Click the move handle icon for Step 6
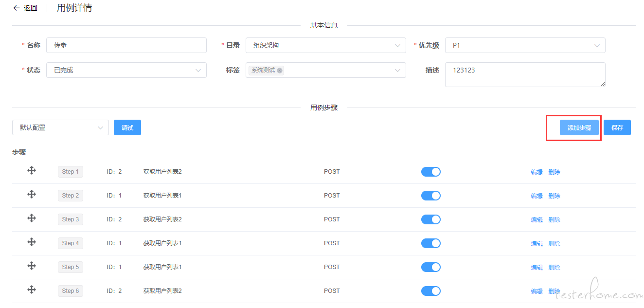 tap(32, 290)
